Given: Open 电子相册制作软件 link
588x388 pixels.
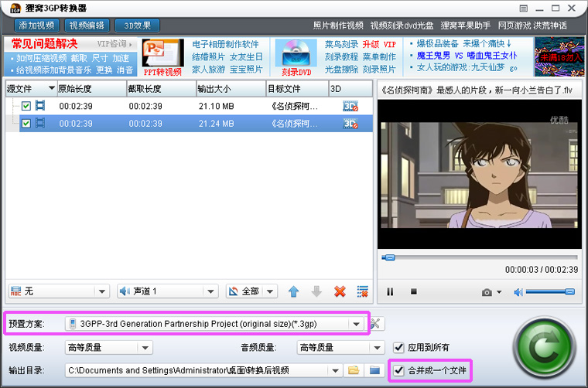Looking at the screenshot, I should pyautogui.click(x=225, y=44).
